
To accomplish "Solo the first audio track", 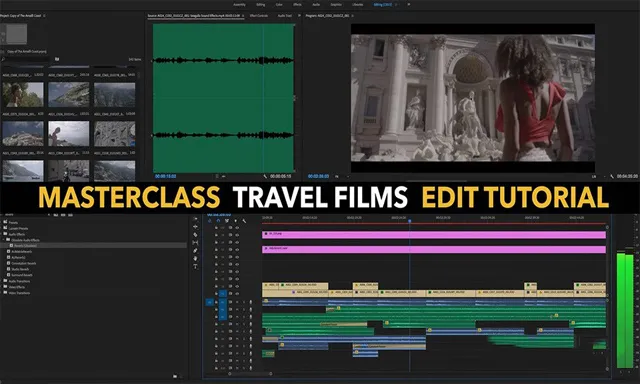I will (x=244, y=302).
